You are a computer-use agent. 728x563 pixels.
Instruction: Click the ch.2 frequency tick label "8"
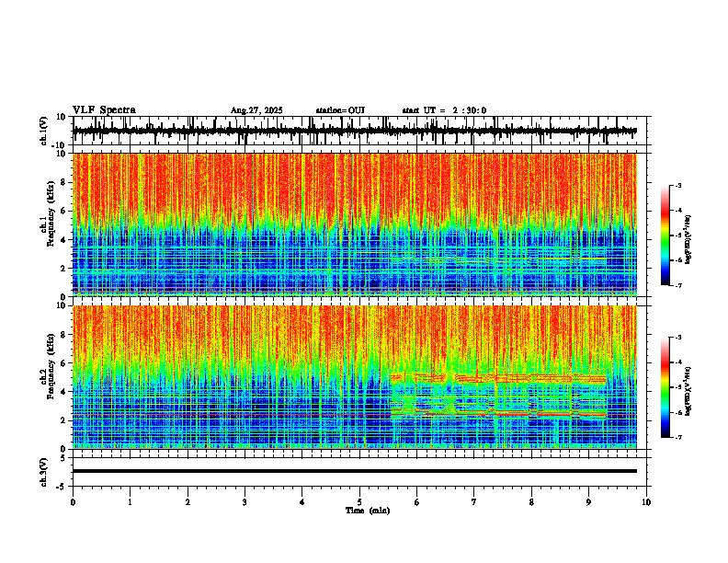click(63, 335)
